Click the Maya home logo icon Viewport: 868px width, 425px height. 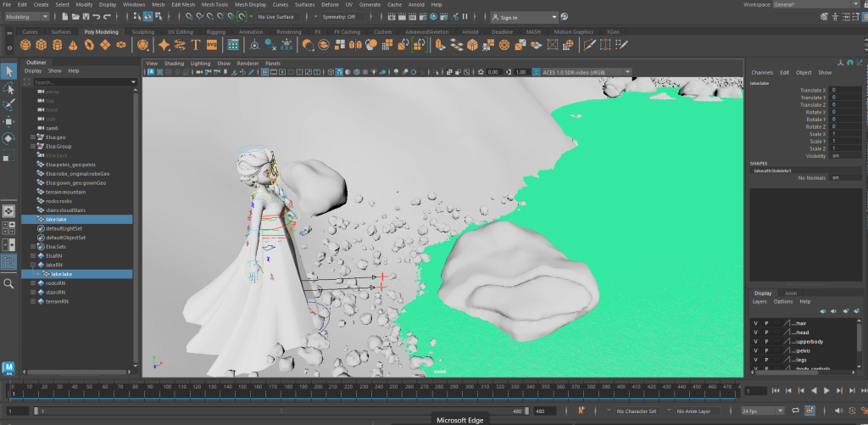coord(8,368)
